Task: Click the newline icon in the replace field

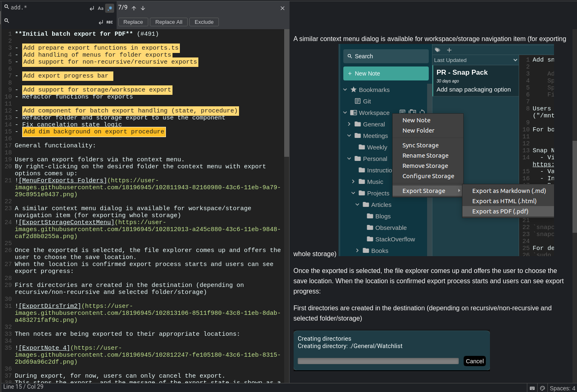Action: click(101, 22)
